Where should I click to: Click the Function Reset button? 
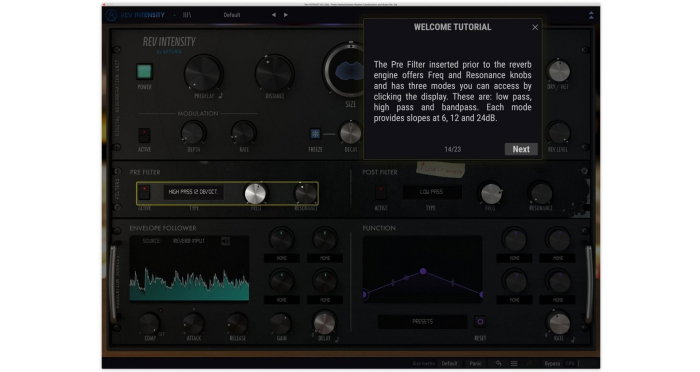(x=480, y=322)
